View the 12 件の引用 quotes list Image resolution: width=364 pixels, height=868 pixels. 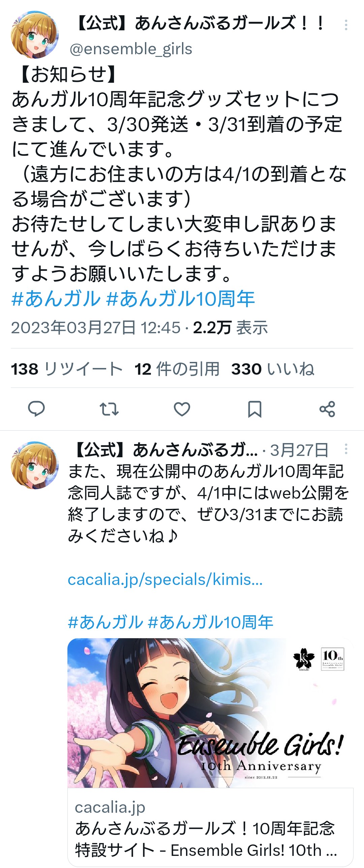tap(177, 369)
